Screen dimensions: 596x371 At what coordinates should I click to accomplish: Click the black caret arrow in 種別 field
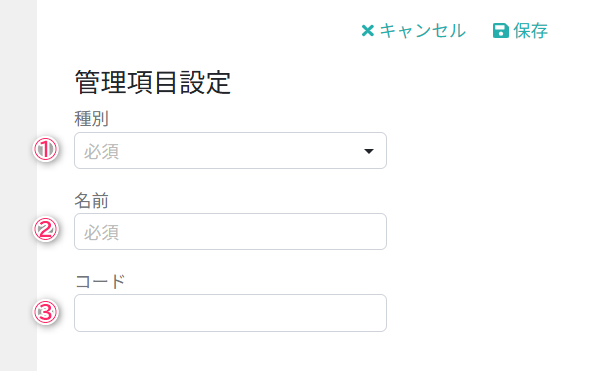368,151
